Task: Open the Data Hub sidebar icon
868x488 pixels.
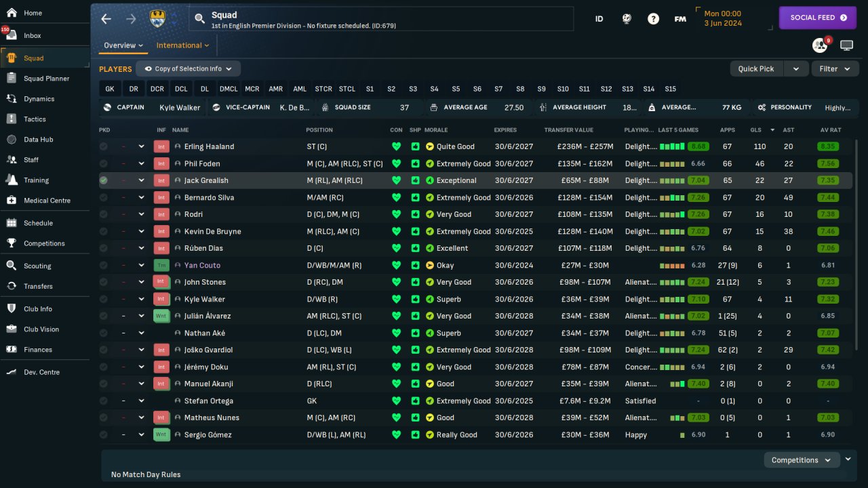Action: point(12,140)
